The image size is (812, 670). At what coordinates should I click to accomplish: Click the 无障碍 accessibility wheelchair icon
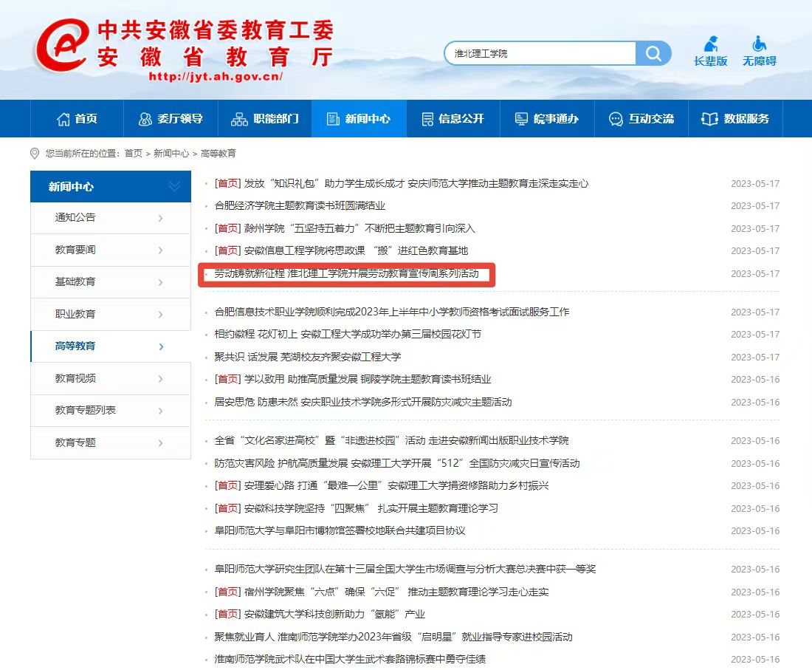[x=759, y=44]
